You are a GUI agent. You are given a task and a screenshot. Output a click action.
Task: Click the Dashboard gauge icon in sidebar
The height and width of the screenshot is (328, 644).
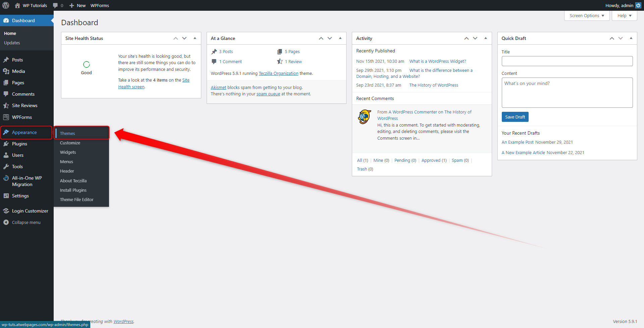[x=6, y=20]
